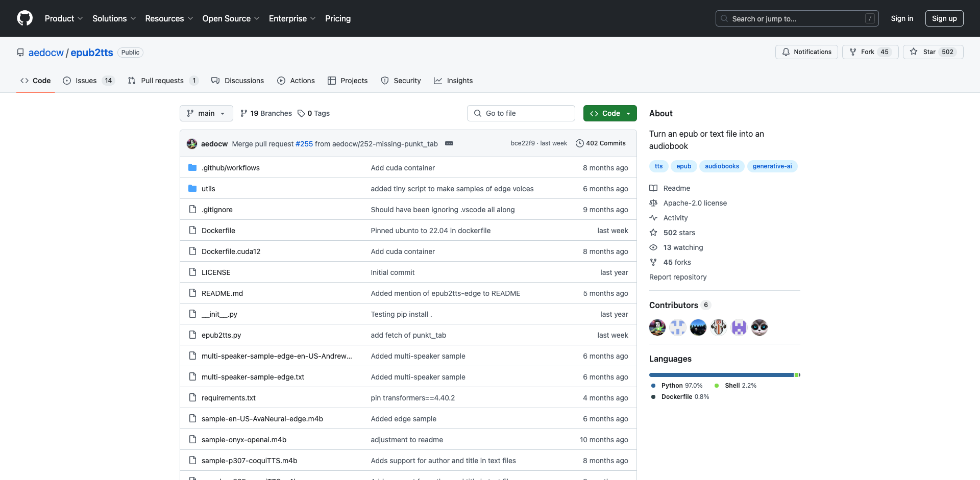Open the Dockerfile.cuda12 file
980x480 pixels.
[x=231, y=251]
